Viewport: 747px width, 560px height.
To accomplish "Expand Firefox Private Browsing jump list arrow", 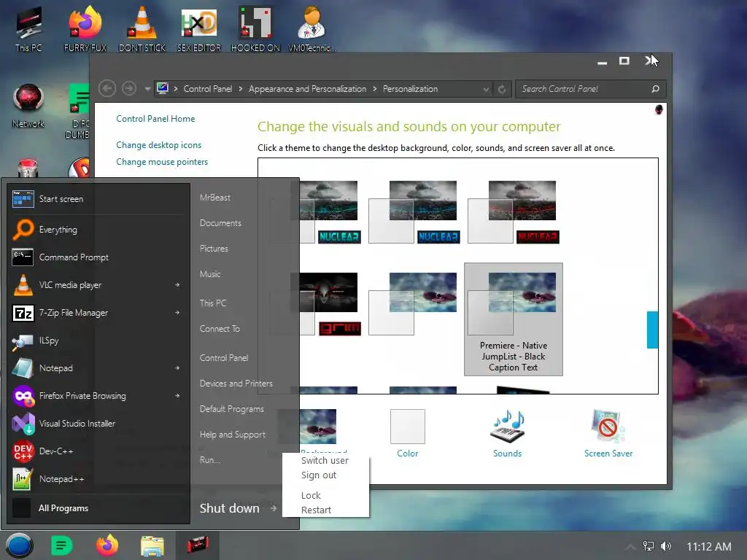I will pos(177,395).
